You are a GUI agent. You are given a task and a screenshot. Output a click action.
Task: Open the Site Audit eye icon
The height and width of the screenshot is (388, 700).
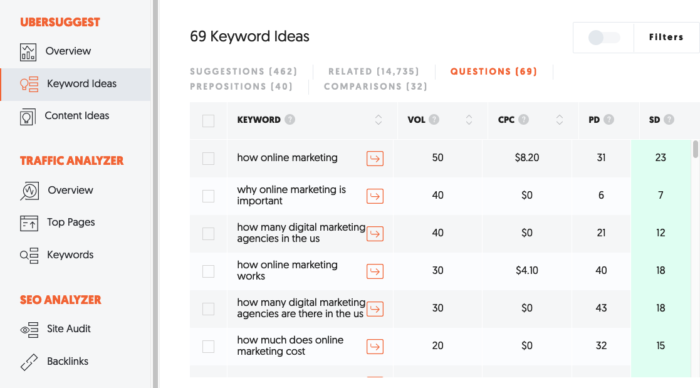tap(29, 330)
